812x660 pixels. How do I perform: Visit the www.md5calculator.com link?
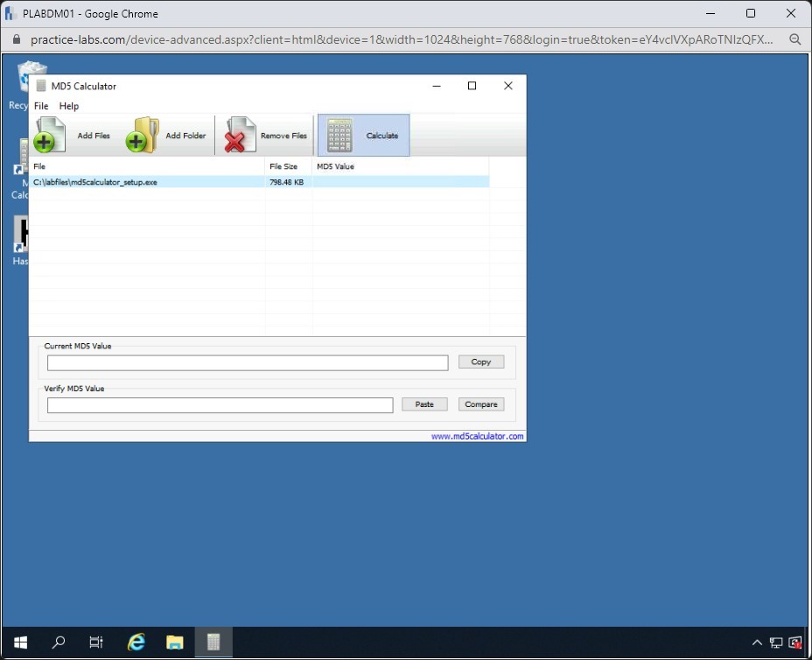pyautogui.click(x=477, y=436)
